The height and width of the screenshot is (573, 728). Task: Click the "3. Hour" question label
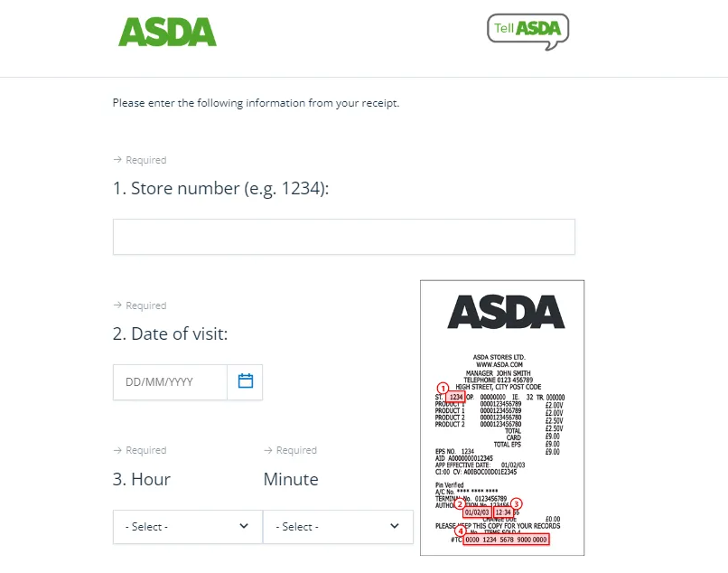(x=142, y=479)
